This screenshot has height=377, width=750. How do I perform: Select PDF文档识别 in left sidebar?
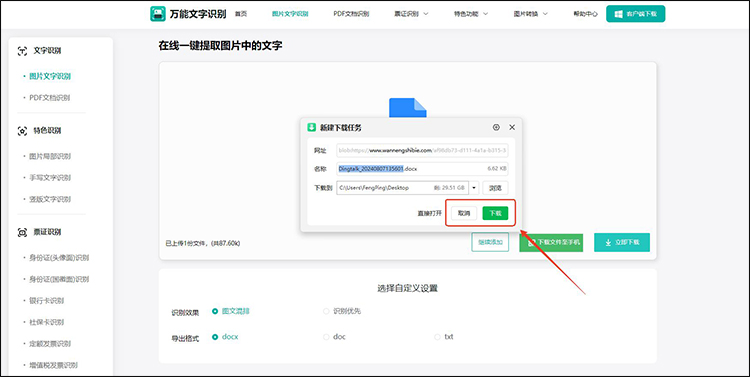coord(50,98)
